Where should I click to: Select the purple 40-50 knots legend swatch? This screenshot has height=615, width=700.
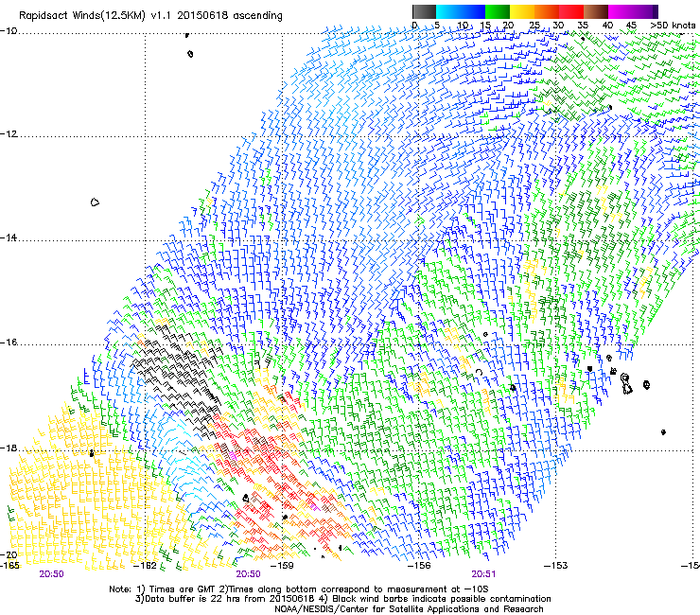(633, 11)
